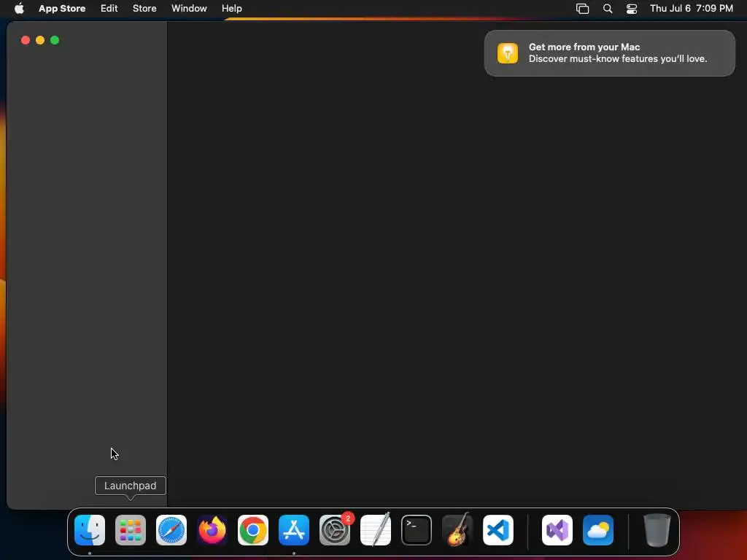
Task: Open the Apple menu
Action: [x=19, y=8]
